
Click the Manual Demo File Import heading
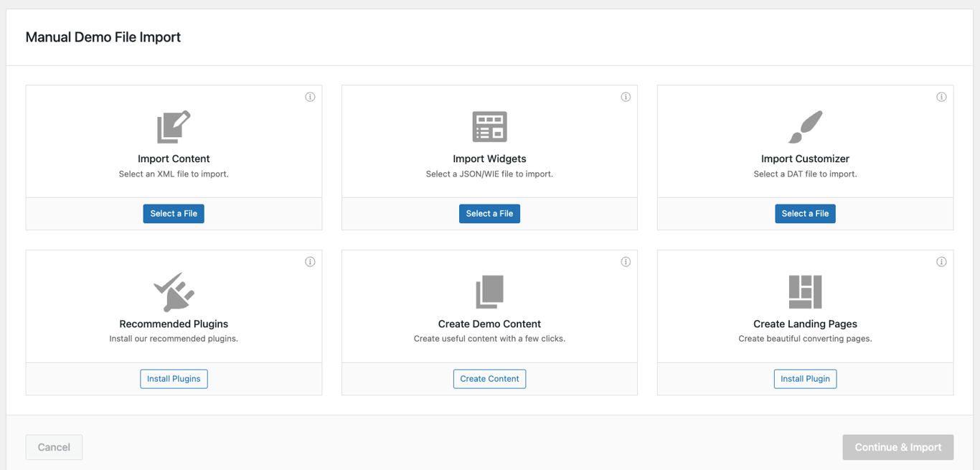click(x=103, y=37)
